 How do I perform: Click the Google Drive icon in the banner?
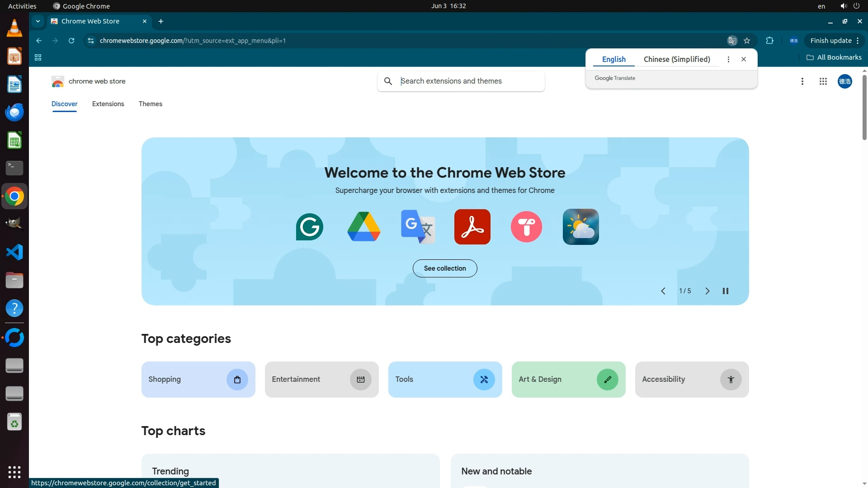coord(363,227)
